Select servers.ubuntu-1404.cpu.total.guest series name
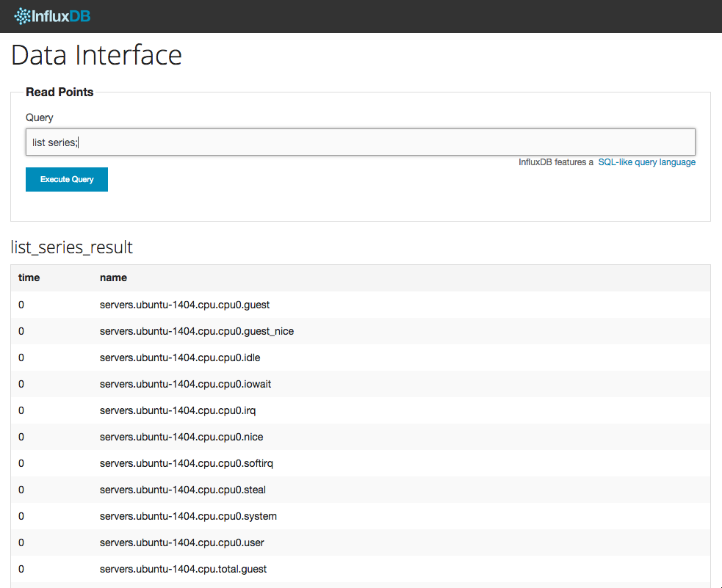 tap(184, 569)
